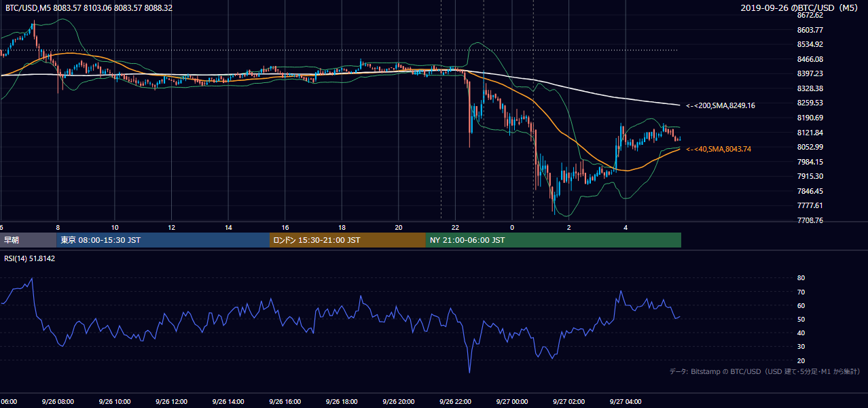Image resolution: width=868 pixels, height=408 pixels.
Task: Click the 9/26 20:00 time label
Action: [x=398, y=402]
